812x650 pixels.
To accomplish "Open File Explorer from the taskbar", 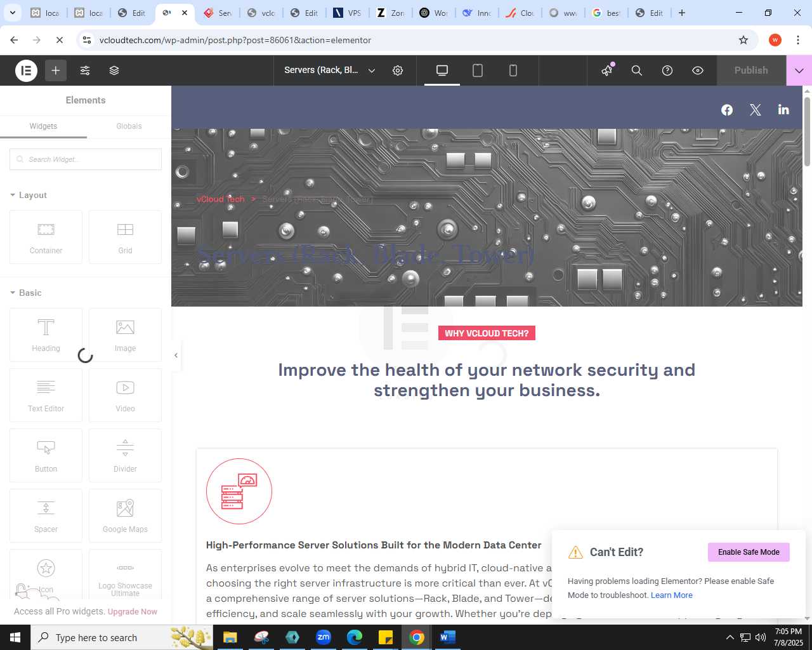I will 230,637.
